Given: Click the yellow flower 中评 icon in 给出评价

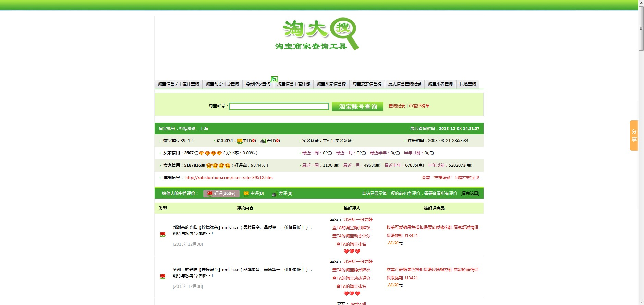Looking at the screenshot, I should pyautogui.click(x=240, y=141).
